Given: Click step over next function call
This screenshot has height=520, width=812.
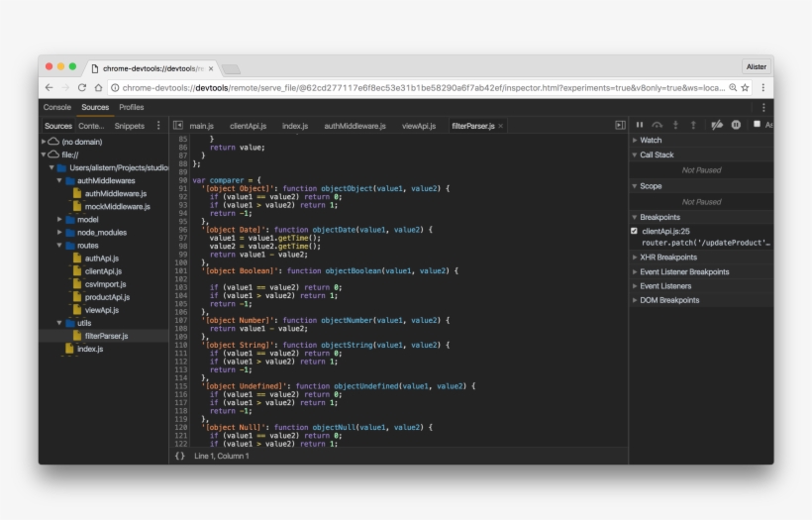Looking at the screenshot, I should 658,125.
